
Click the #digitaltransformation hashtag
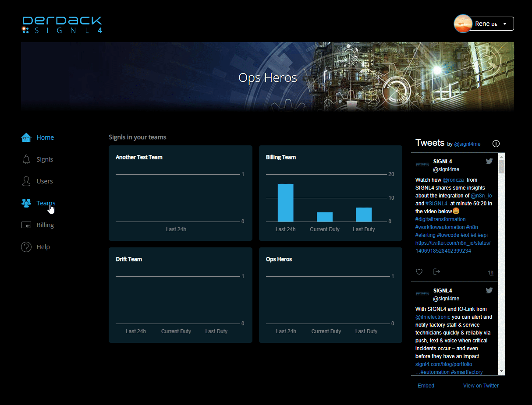point(440,219)
